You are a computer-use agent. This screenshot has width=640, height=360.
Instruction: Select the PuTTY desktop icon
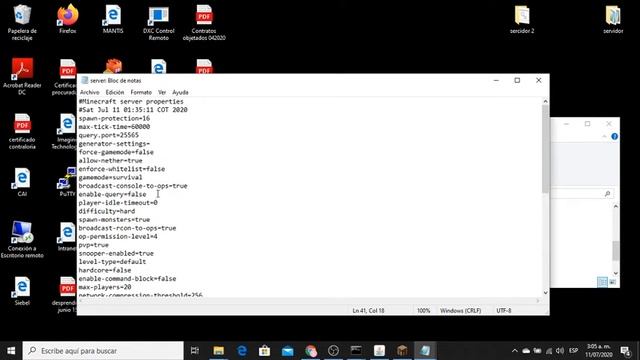point(67,182)
